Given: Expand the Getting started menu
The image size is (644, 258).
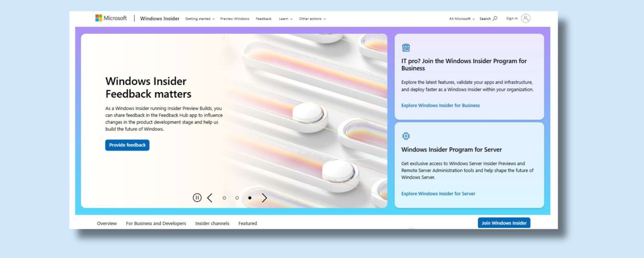Looking at the screenshot, I should tap(200, 19).
